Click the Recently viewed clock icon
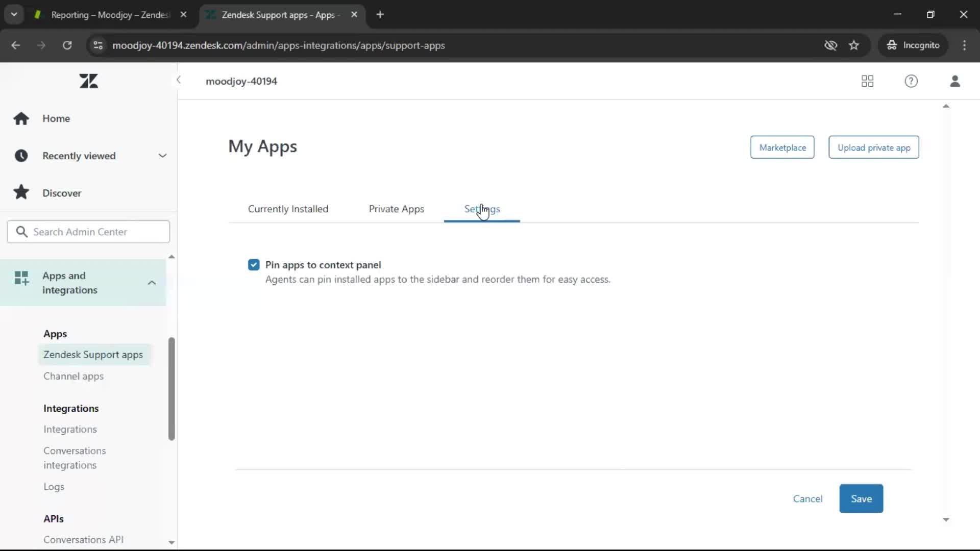Screen dimensions: 980x551 point(21,156)
